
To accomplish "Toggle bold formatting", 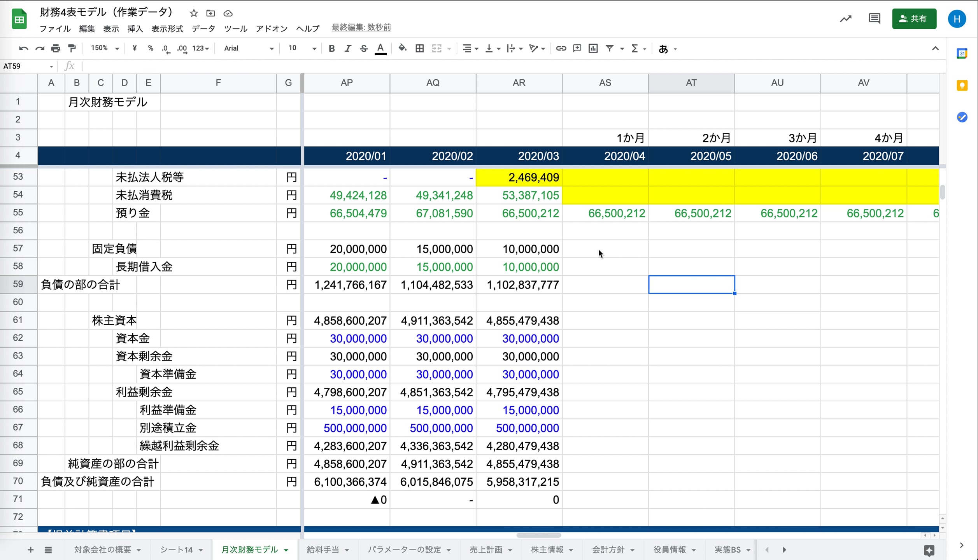I will pos(331,48).
